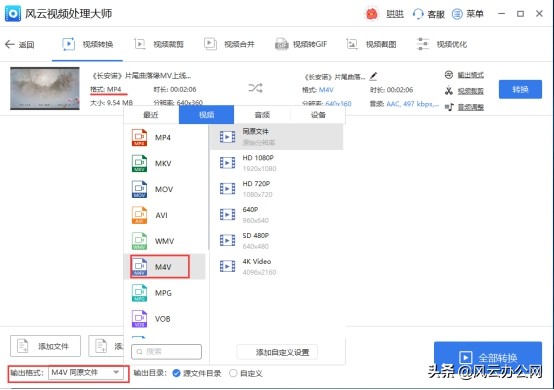The image size is (554, 390).
Task: Choose AVI format icon
Action: (x=139, y=215)
